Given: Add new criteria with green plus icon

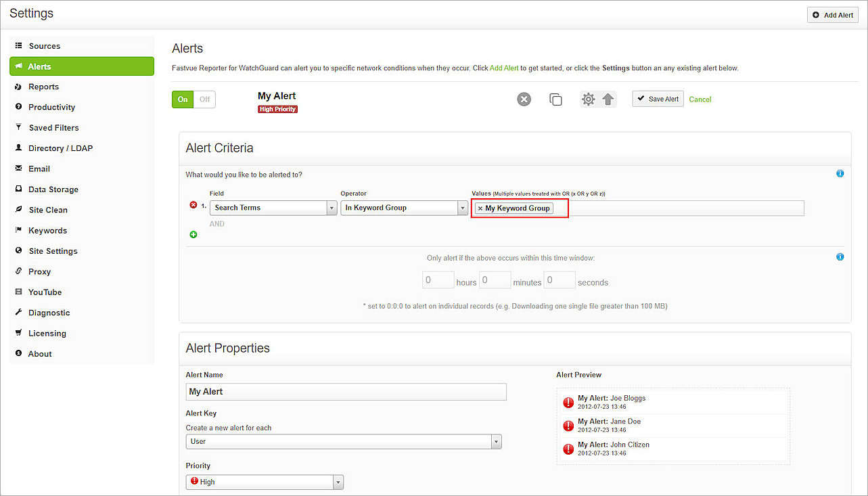Looking at the screenshot, I should coord(193,234).
